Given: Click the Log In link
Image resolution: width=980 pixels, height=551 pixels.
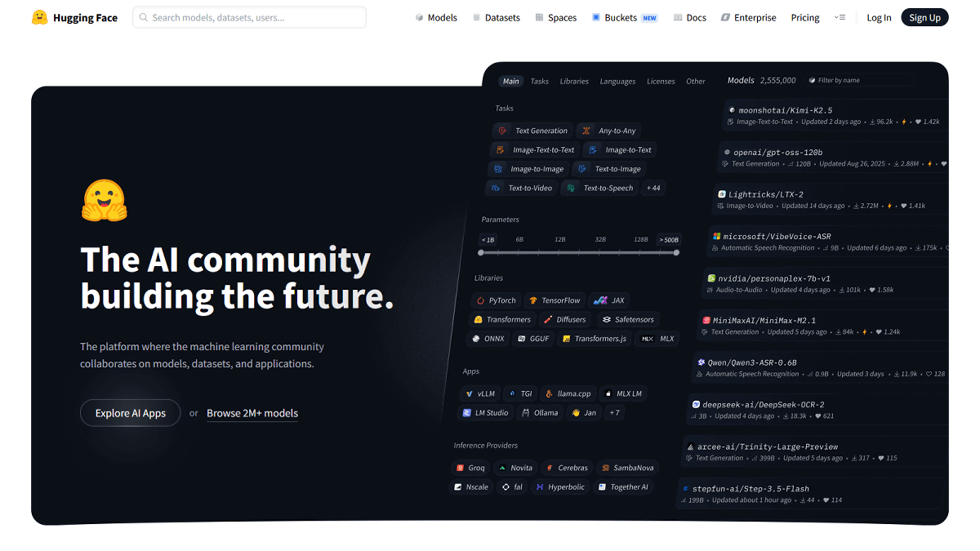Looking at the screenshot, I should pyautogui.click(x=879, y=17).
